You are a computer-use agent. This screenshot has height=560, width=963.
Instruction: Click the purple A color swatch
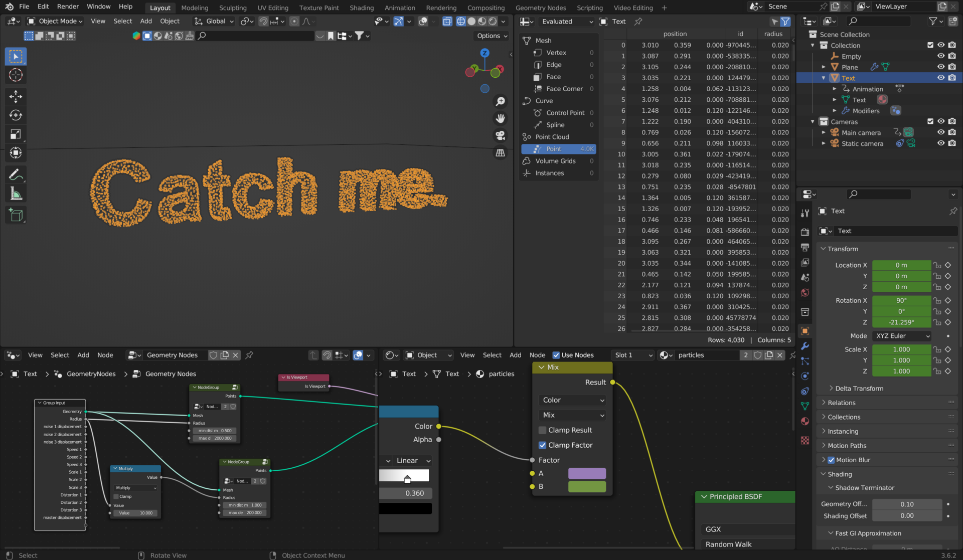pos(587,473)
